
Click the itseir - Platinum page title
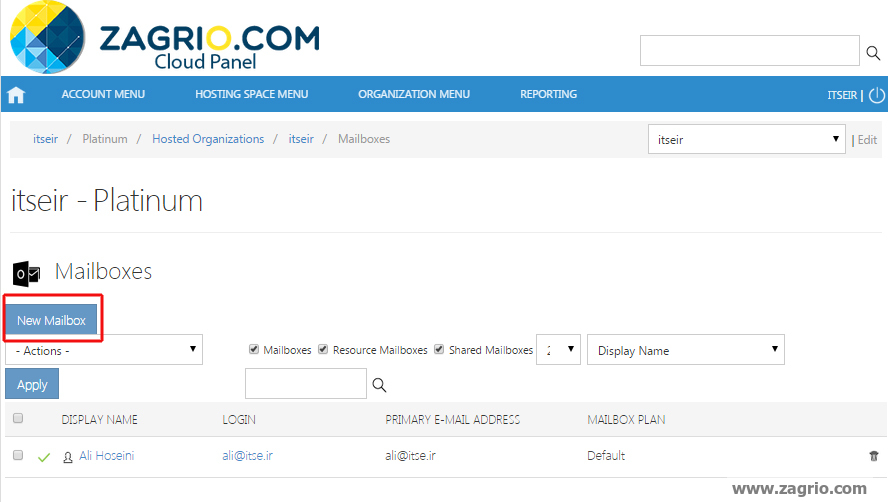click(x=107, y=201)
